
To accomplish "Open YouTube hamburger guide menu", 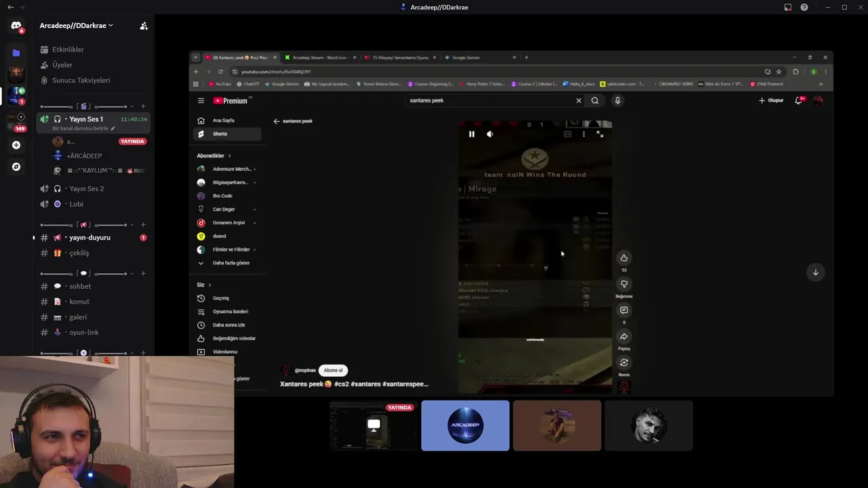I will [201, 100].
